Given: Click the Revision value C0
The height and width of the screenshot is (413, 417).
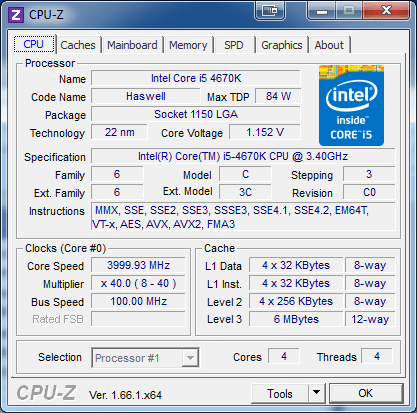Looking at the screenshot, I should point(369,192).
